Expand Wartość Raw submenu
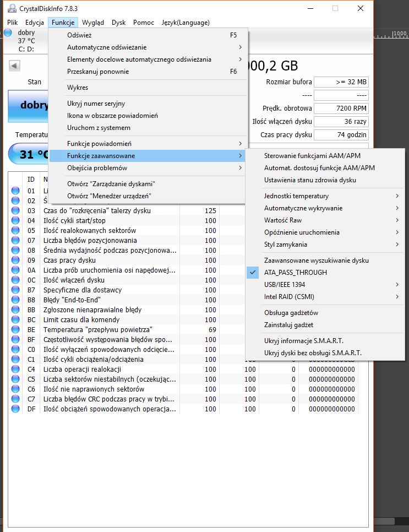Screen dimensions: 409x532 click(325, 220)
